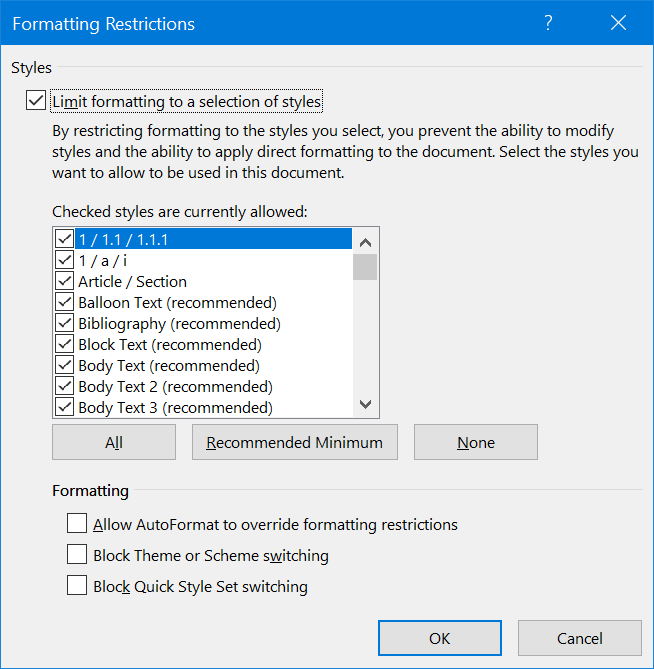654x669 pixels.
Task: Select Block Text (recommended) list item
Action: click(170, 345)
